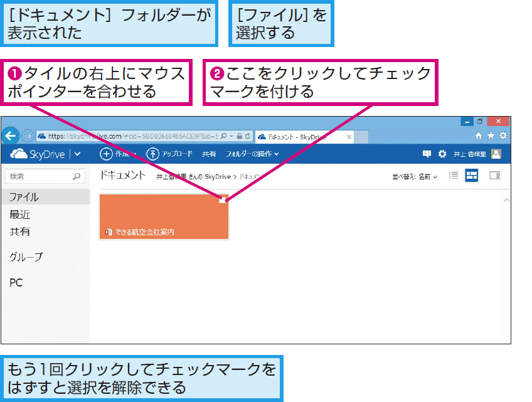The height and width of the screenshot is (402, 532).
Task: Open the できる航空会社案内 file tile
Action: 164,216
